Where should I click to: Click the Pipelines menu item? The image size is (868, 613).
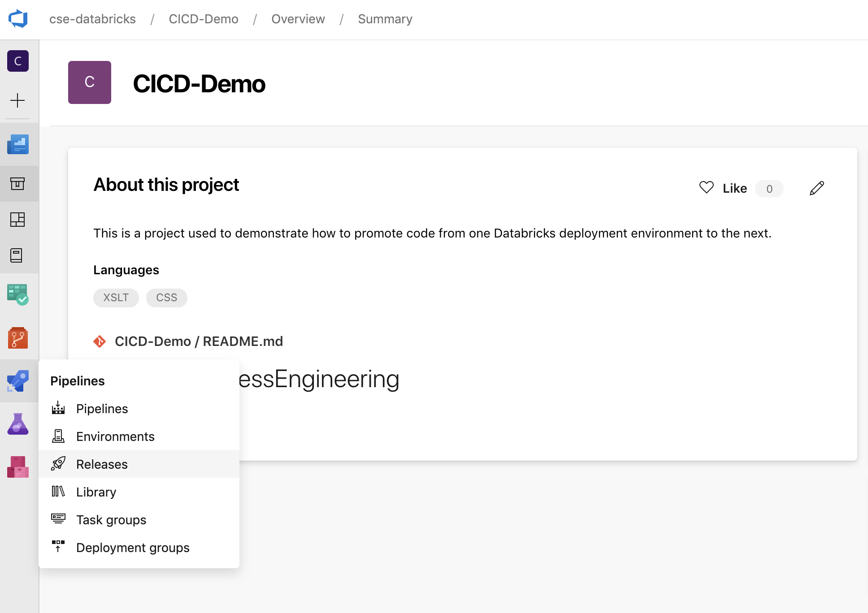click(x=103, y=408)
